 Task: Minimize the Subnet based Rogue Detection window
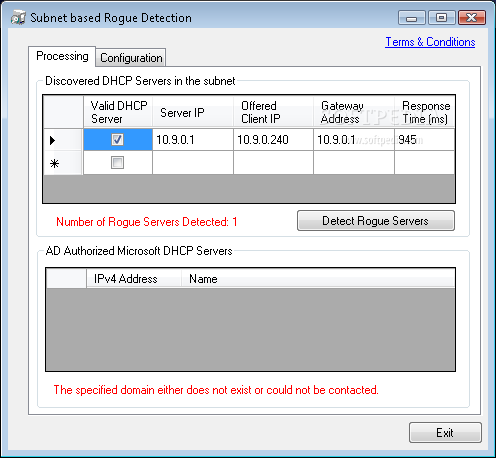(412, 18)
